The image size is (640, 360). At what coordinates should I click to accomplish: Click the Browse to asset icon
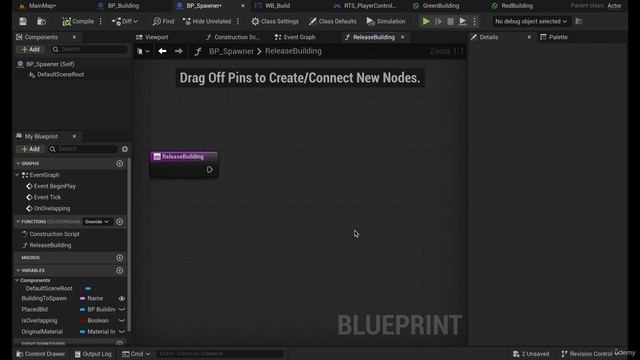click(x=41, y=21)
